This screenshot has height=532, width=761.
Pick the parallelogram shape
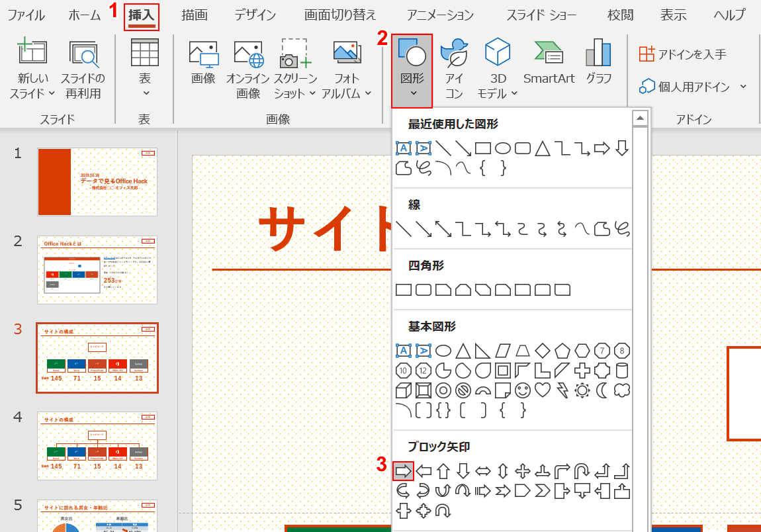pos(503,351)
